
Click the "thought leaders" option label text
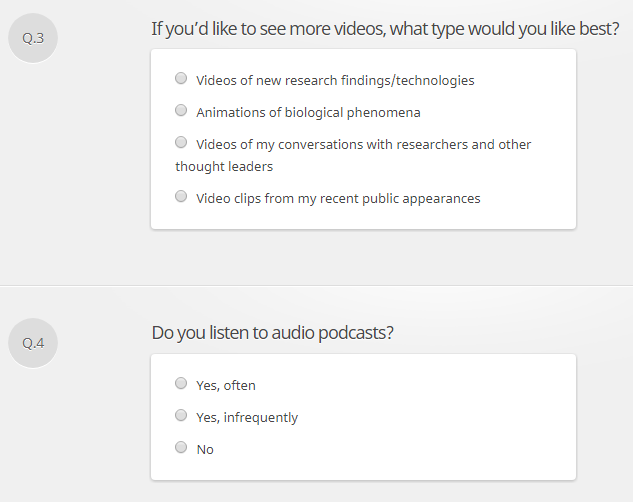pos(224,166)
